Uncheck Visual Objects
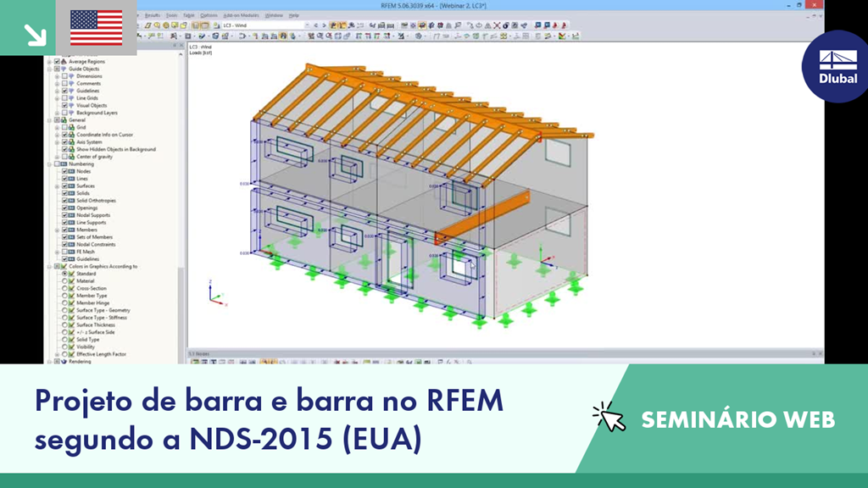The width and height of the screenshot is (868, 488). point(64,105)
